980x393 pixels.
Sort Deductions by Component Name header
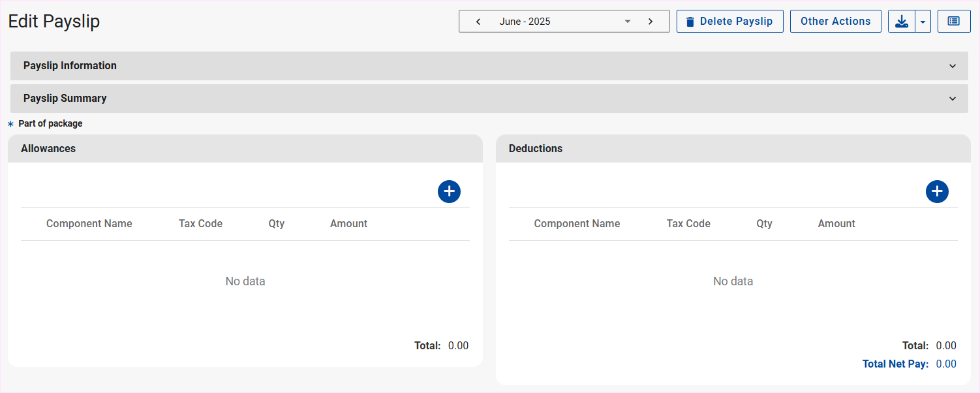pos(577,224)
